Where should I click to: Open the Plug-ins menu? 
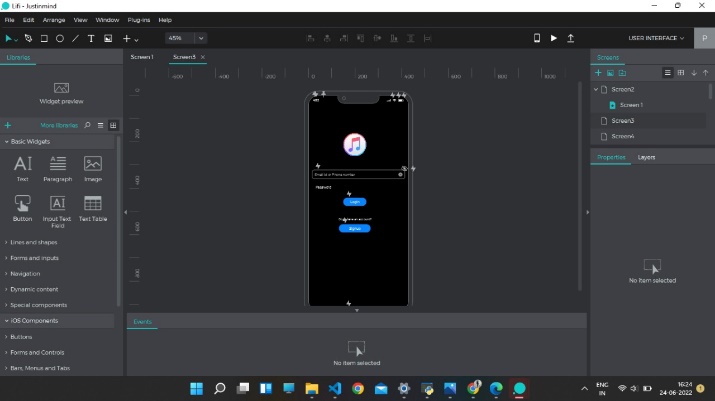[x=139, y=20]
